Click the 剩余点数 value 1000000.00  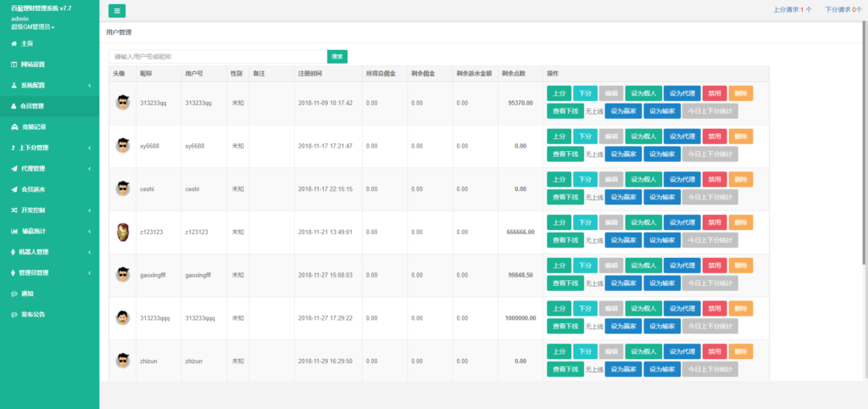[x=520, y=318]
